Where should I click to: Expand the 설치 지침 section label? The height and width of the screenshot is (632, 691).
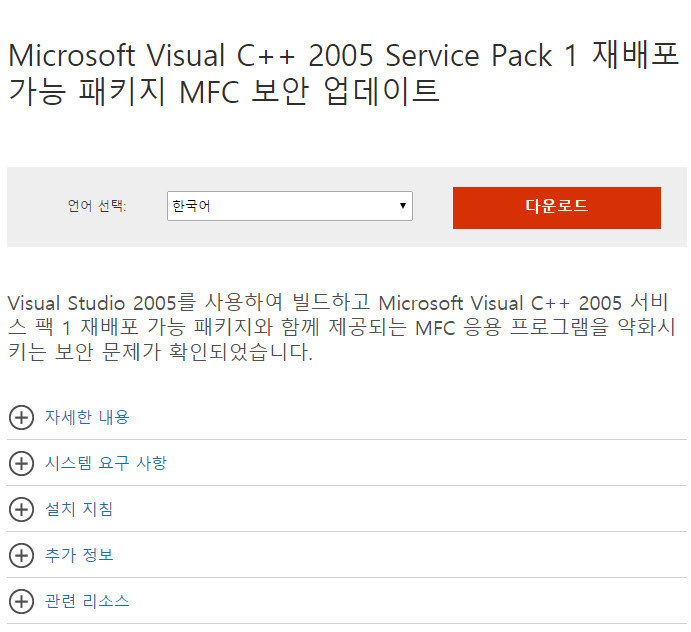79,509
